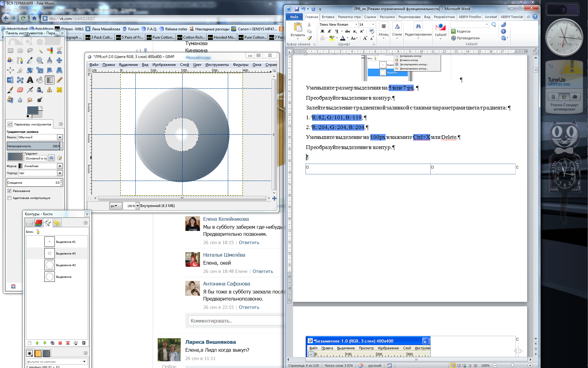Select the Text tool in GIMP toolbox

click(x=30, y=80)
